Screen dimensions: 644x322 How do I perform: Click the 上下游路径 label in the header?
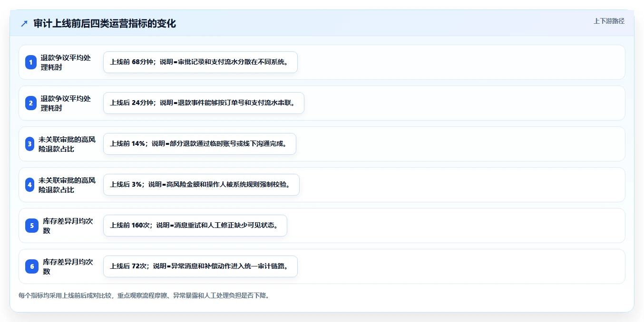tap(609, 21)
